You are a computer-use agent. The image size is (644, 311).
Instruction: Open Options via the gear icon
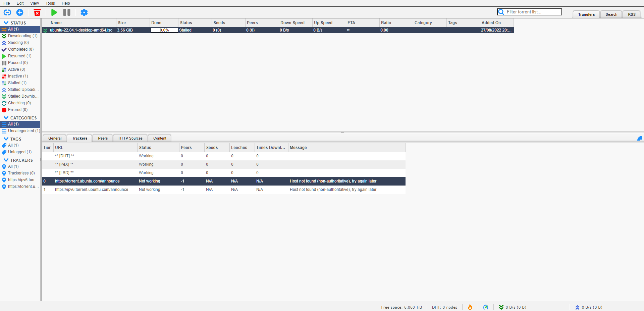[x=84, y=12]
